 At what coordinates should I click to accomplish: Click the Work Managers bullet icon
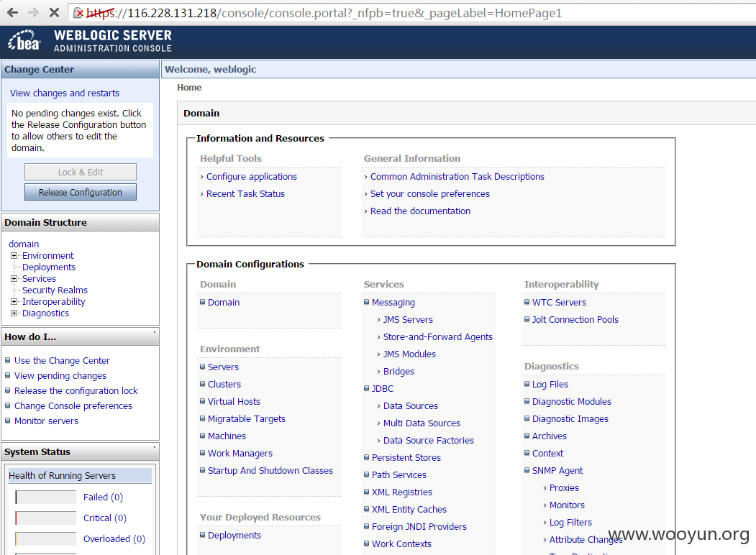[203, 453]
